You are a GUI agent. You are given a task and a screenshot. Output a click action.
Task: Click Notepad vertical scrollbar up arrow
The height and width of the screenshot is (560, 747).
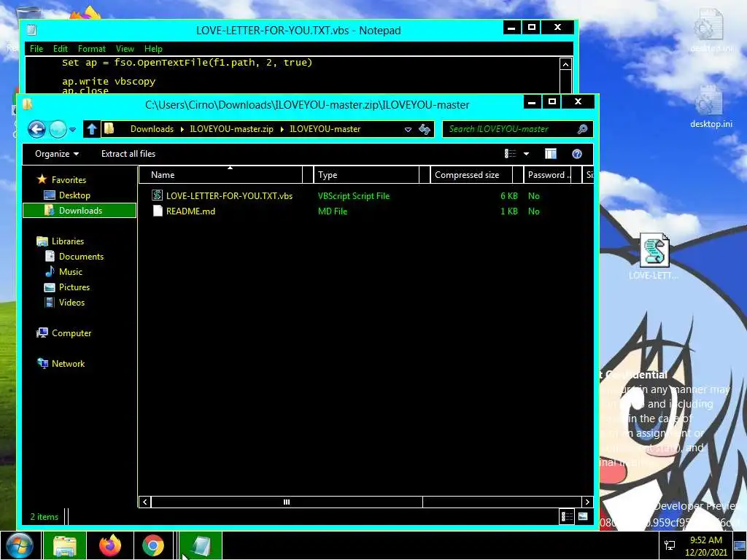click(x=565, y=64)
